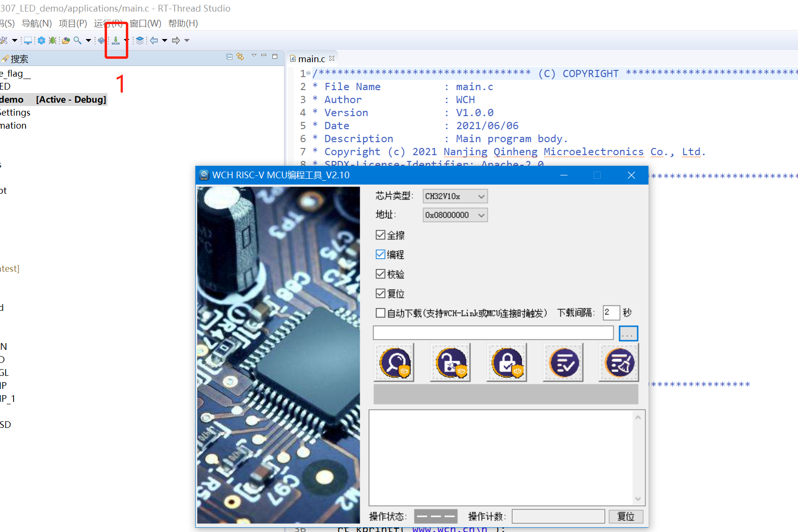The height and width of the screenshot is (532, 798).
Task: Toggle the program (编程) checkbox
Action: coord(380,254)
